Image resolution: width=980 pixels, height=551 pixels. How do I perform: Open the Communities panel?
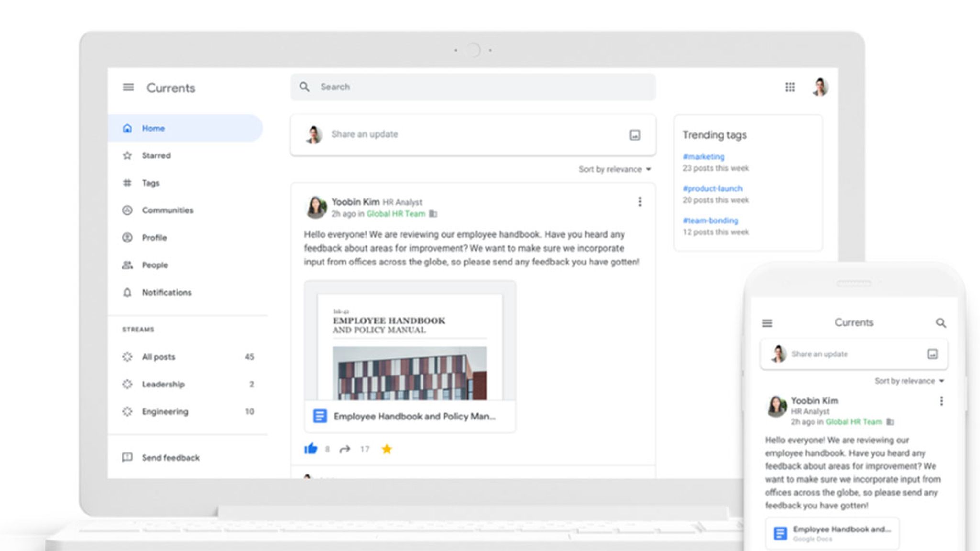167,210
